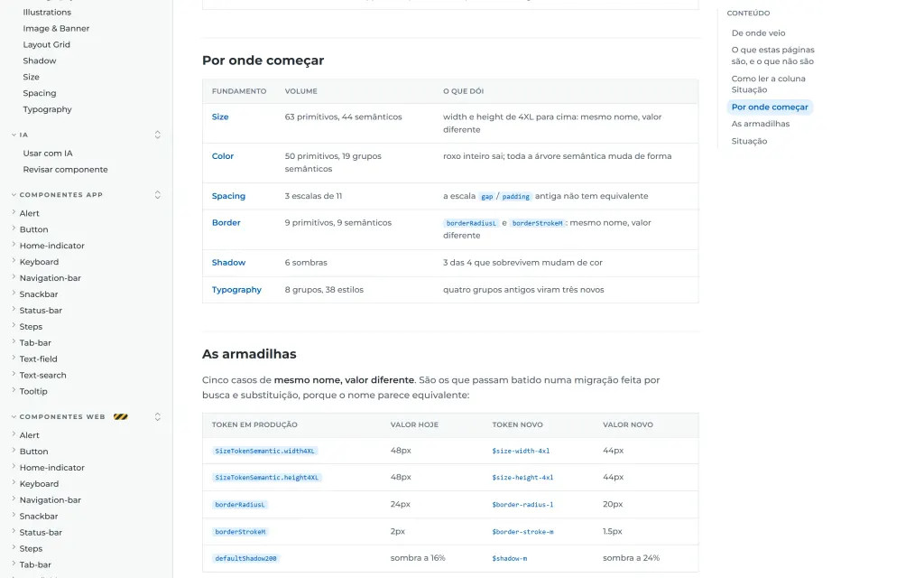Image resolution: width=924 pixels, height=578 pixels.
Task: Click the defaultShadow200 token code
Action: click(x=245, y=558)
